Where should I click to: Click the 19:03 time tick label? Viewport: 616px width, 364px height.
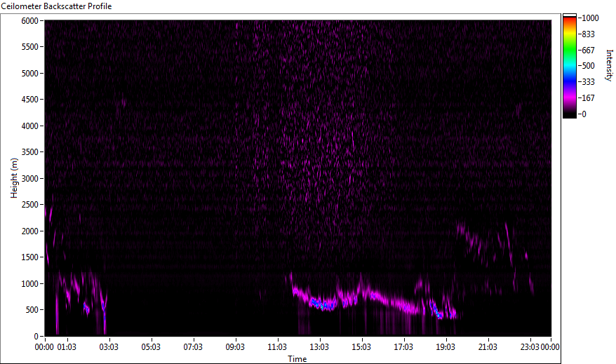tap(446, 347)
